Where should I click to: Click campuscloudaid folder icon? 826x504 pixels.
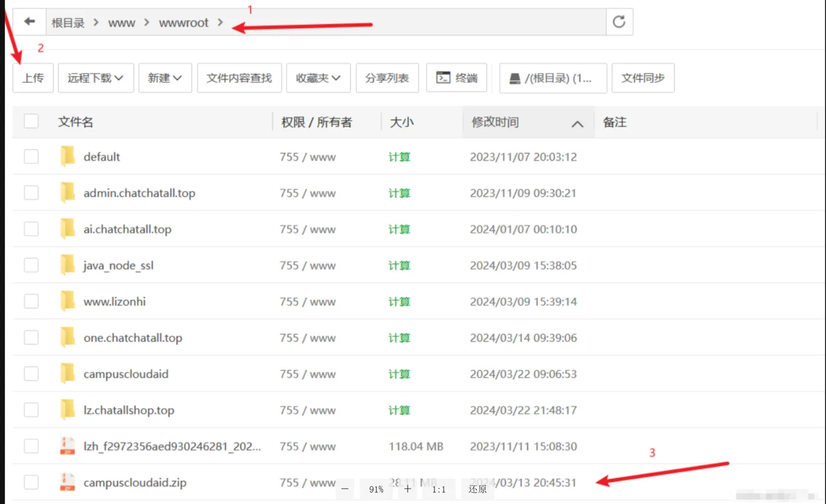(68, 374)
